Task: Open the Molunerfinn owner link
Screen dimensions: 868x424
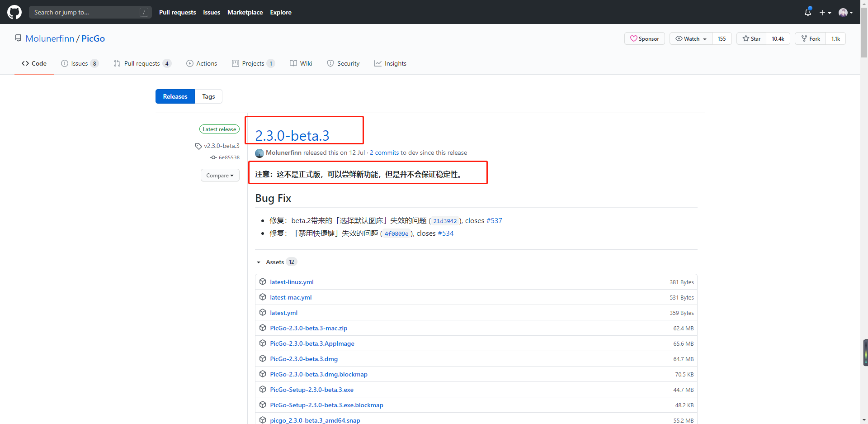Action: pos(50,38)
